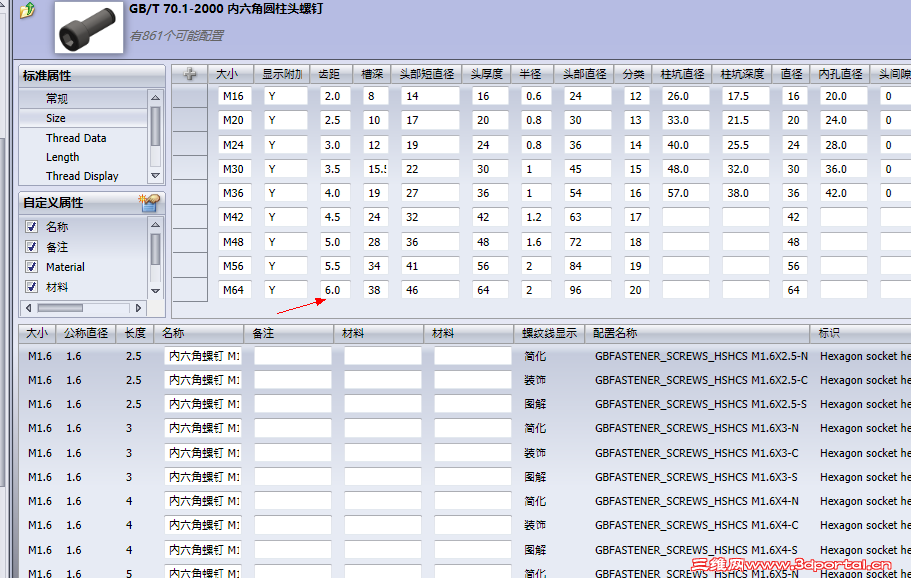Click the 齿距 column header
This screenshot has width=911, height=578.
(330, 73)
